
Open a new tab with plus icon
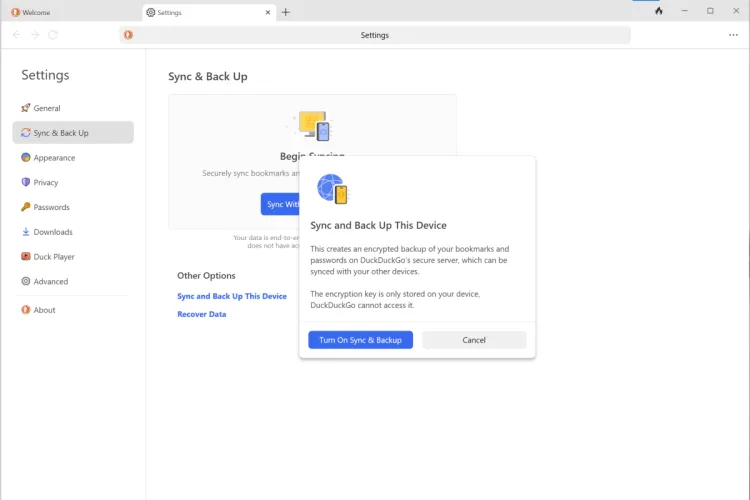(286, 12)
